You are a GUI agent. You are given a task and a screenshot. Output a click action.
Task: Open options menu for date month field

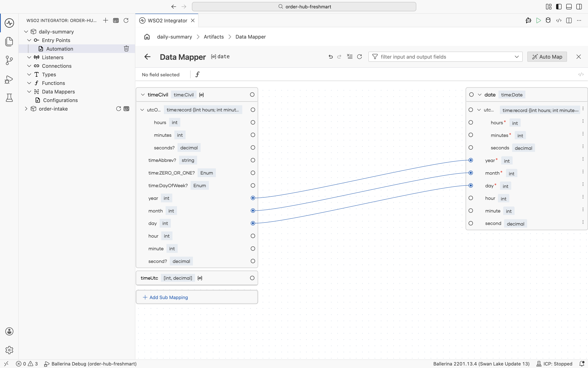coord(583,172)
